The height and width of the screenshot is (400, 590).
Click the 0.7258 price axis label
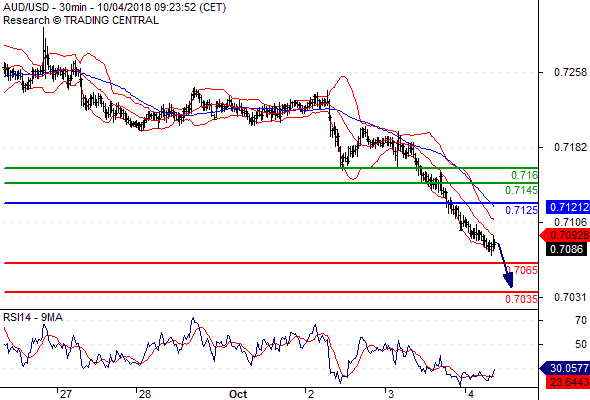tap(570, 72)
